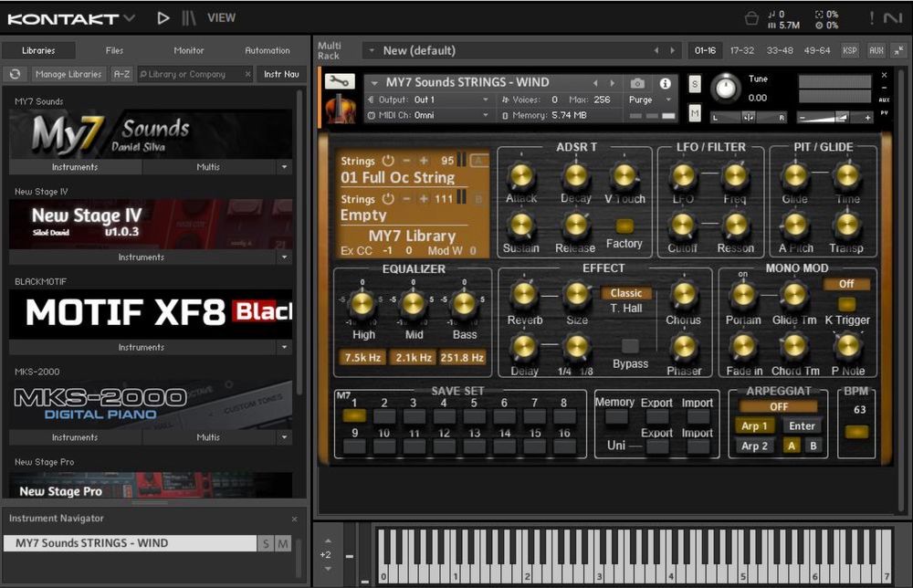
Task: Mute the instrument with M button
Action: pos(695,112)
